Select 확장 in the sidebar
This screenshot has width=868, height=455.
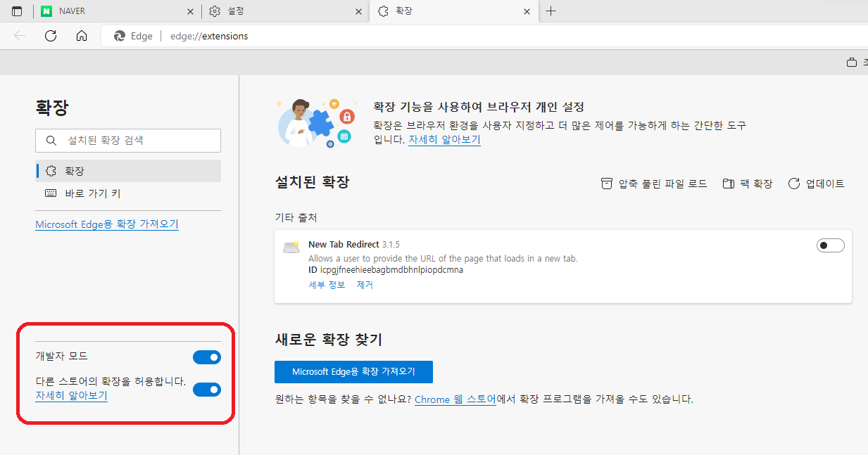[128, 171]
